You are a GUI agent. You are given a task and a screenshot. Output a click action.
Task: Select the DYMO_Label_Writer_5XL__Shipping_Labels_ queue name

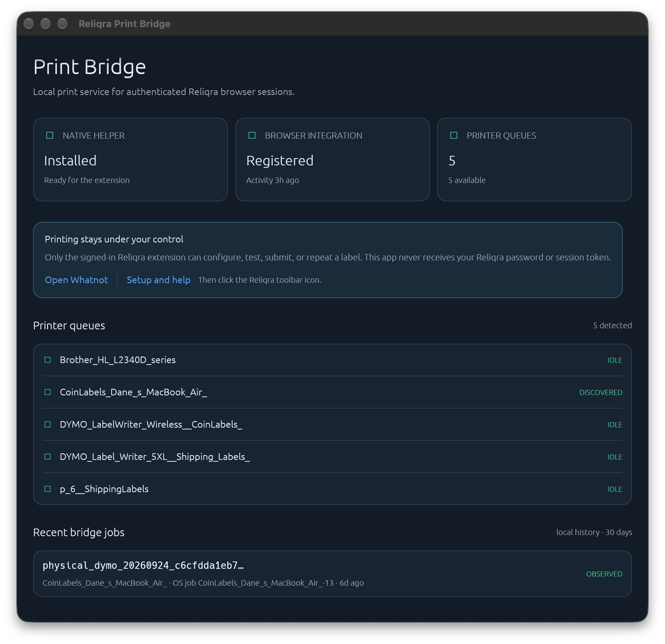point(155,457)
